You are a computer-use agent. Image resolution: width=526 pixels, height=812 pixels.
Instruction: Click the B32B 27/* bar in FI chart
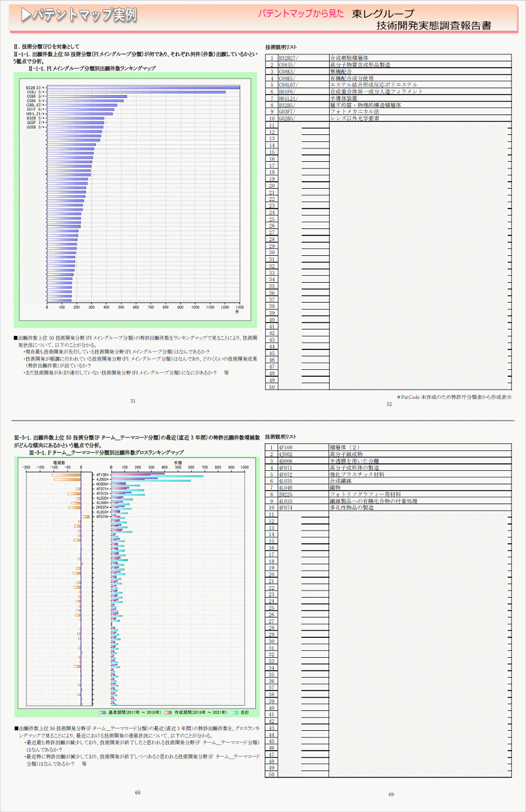click(143, 88)
